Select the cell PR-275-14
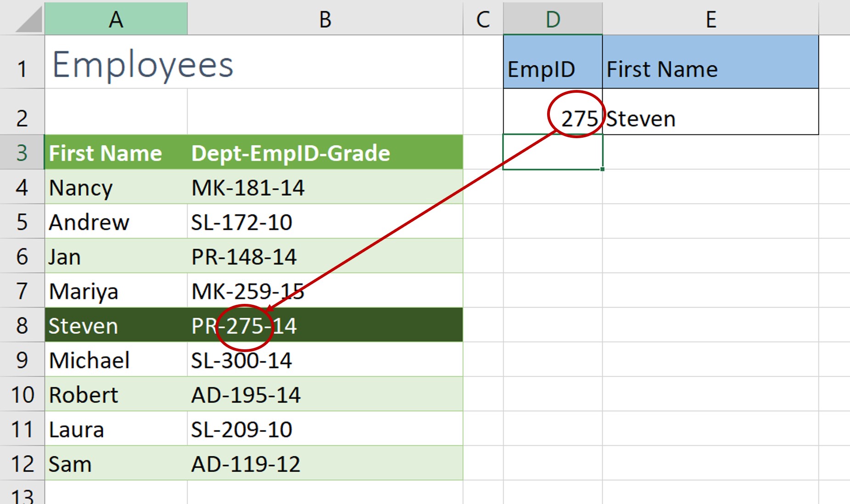This screenshot has height=504, width=850. 325,325
